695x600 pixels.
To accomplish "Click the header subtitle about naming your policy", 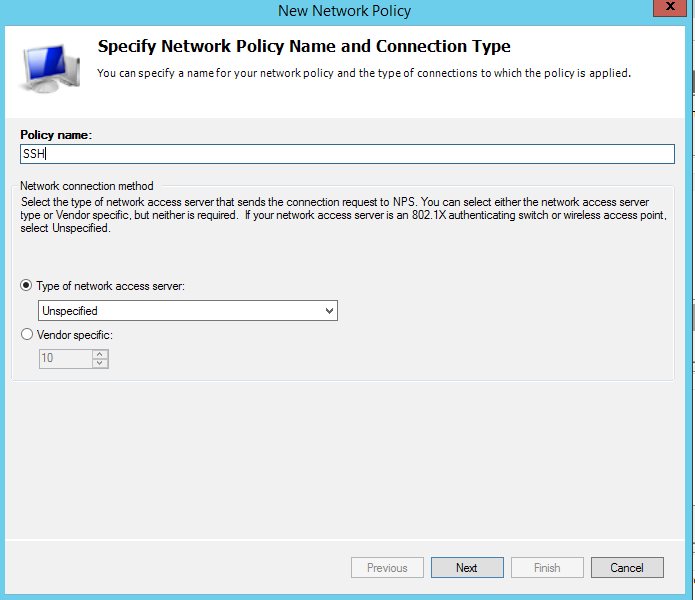I will (x=363, y=73).
